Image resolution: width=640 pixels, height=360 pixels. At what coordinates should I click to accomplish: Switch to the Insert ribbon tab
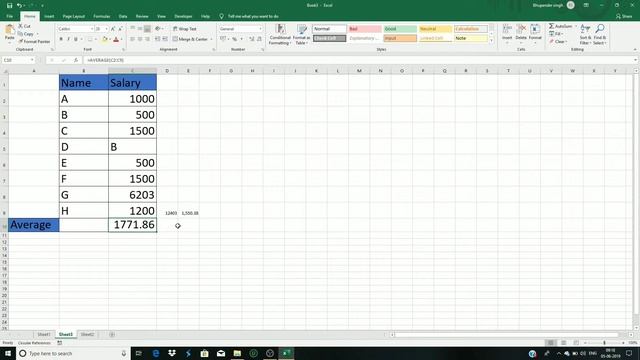coord(49,16)
